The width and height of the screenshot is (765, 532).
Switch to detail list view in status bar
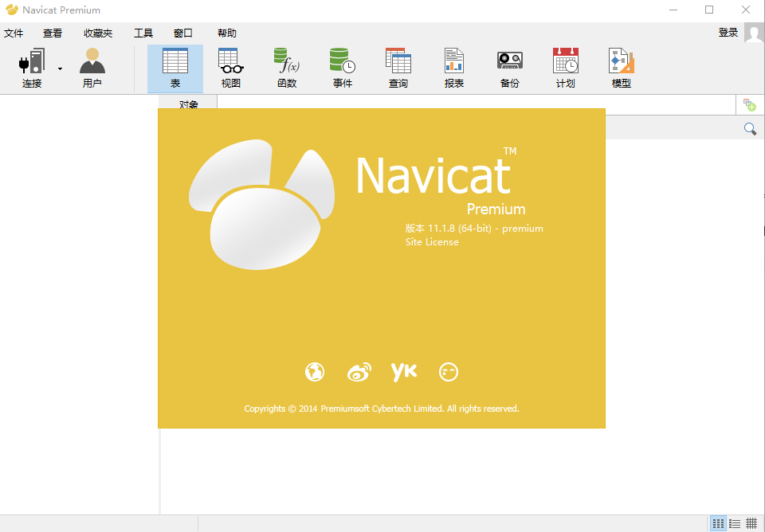pos(735,523)
